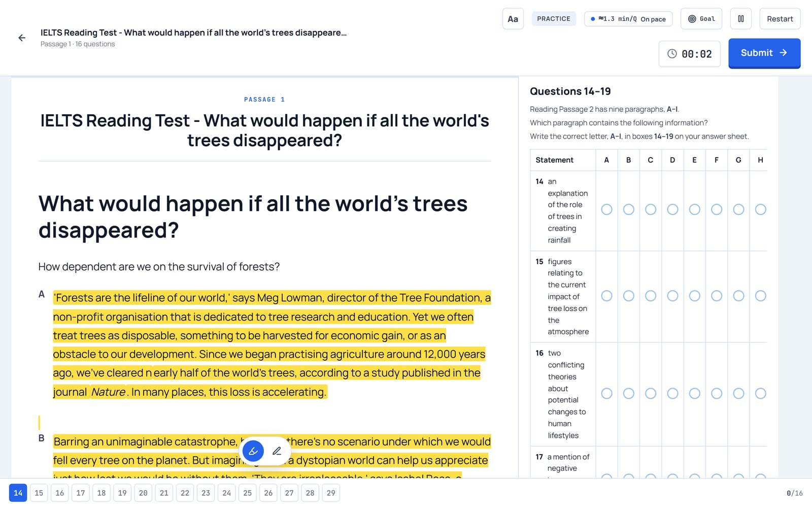This screenshot has height=508, width=812.
Task: Jump to question 25 in navigator
Action: click(248, 493)
